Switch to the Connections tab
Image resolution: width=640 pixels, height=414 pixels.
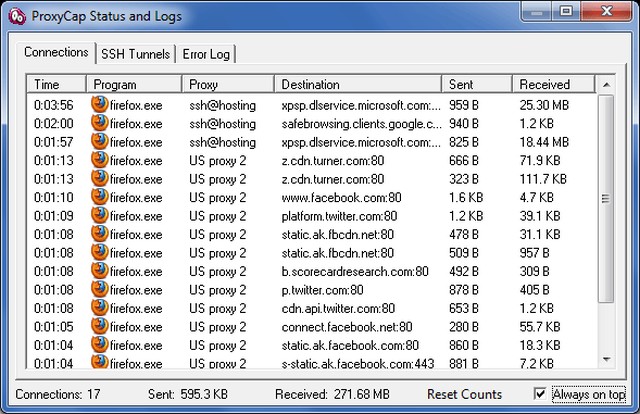point(56,52)
